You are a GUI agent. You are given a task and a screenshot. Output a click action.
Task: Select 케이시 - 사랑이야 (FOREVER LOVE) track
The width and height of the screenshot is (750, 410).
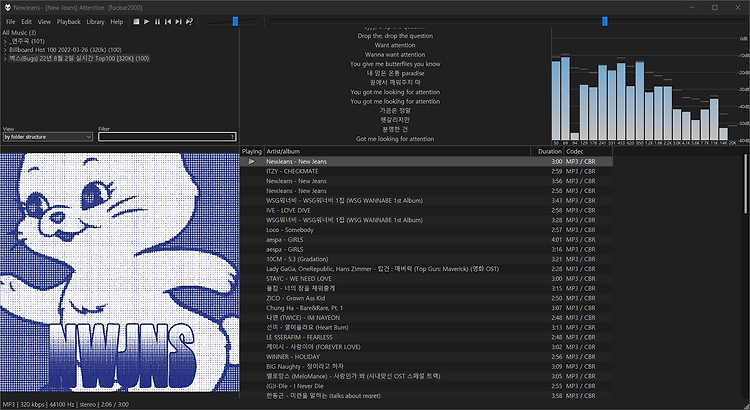(426, 347)
